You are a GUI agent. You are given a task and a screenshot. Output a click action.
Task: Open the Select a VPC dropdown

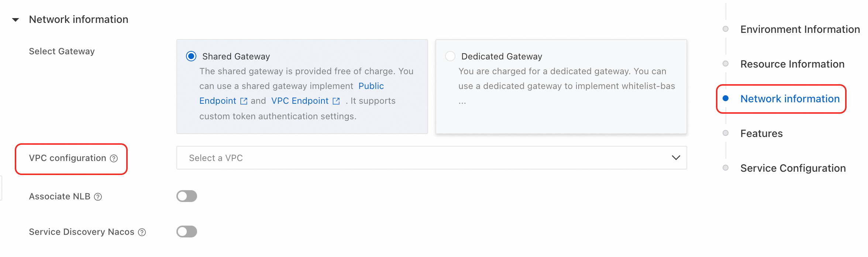click(424, 158)
